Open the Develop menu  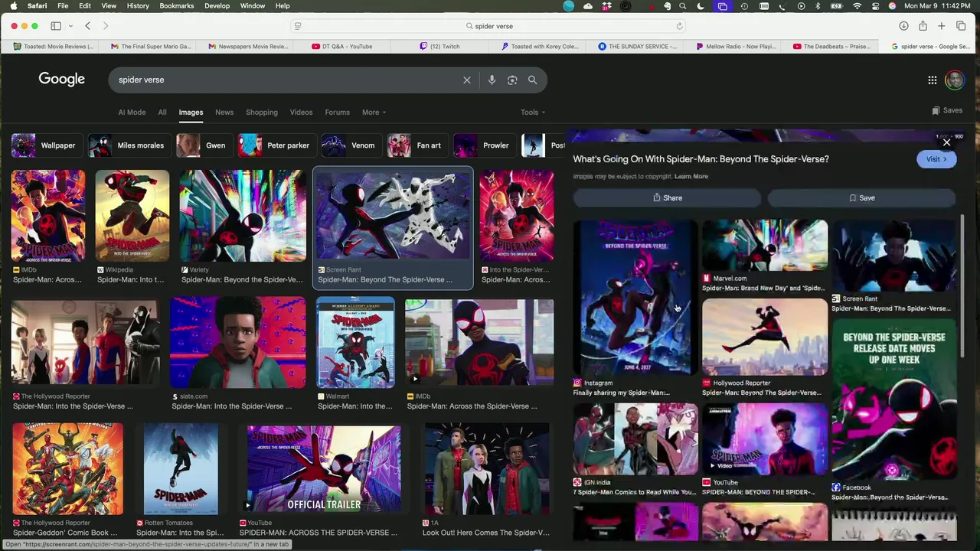[x=217, y=6]
